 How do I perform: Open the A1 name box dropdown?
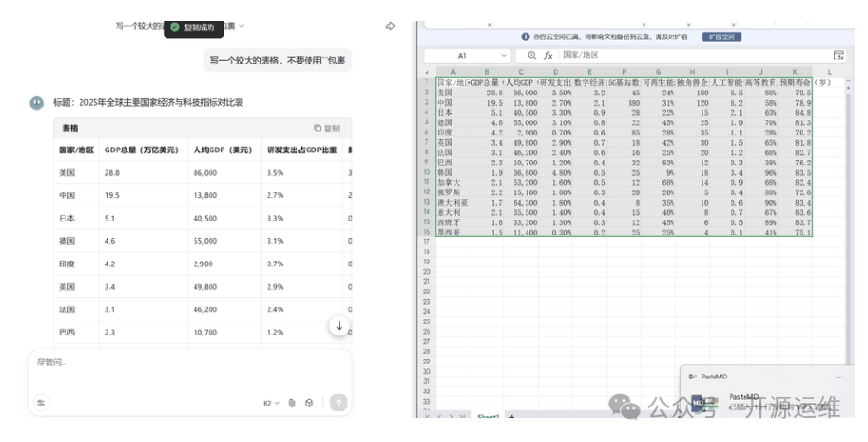[504, 55]
